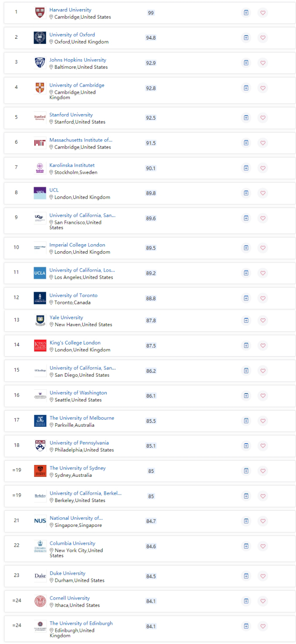The image size is (296, 644).
Task: Click 'Toronto,Canada' location text
Action: (73, 303)
